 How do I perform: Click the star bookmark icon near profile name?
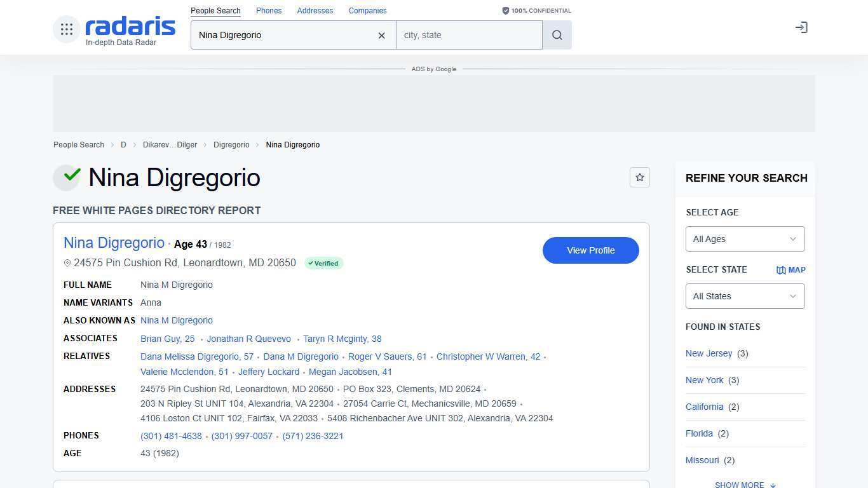(x=640, y=177)
